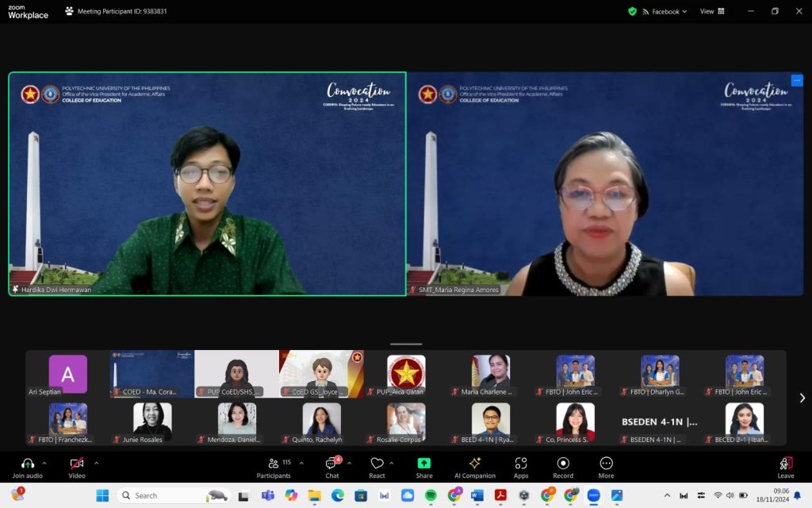Join audio for the meeting
The width and height of the screenshot is (812, 508).
26,468
